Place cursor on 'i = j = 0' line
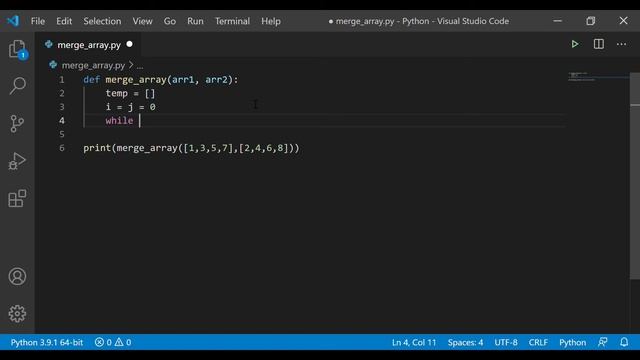The height and width of the screenshot is (360, 640). [130, 107]
